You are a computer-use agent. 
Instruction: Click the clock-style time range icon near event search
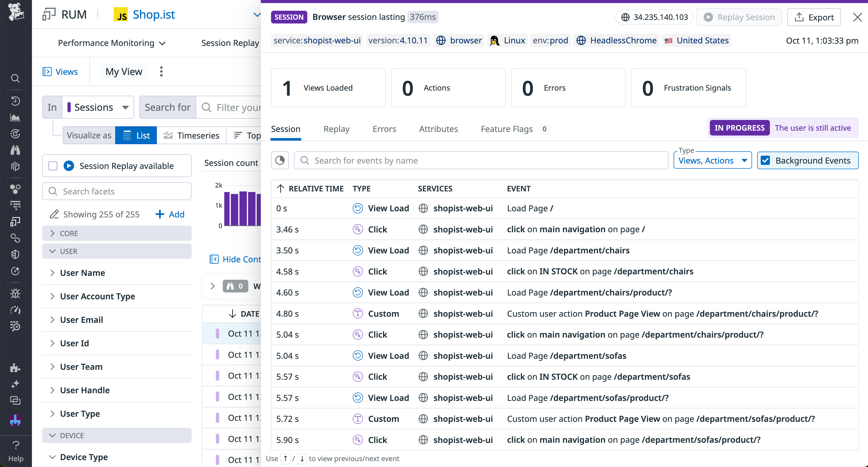(x=280, y=160)
